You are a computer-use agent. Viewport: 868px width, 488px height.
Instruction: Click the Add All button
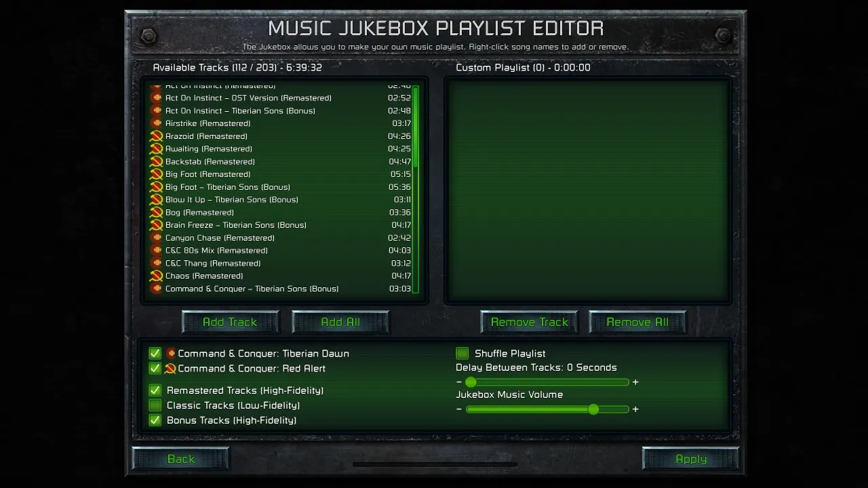point(340,322)
